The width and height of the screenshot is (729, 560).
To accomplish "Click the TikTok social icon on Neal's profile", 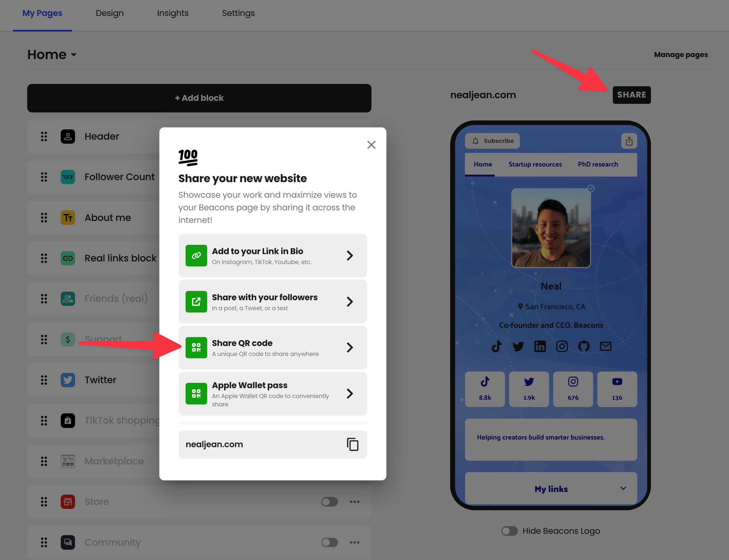I will pyautogui.click(x=497, y=345).
